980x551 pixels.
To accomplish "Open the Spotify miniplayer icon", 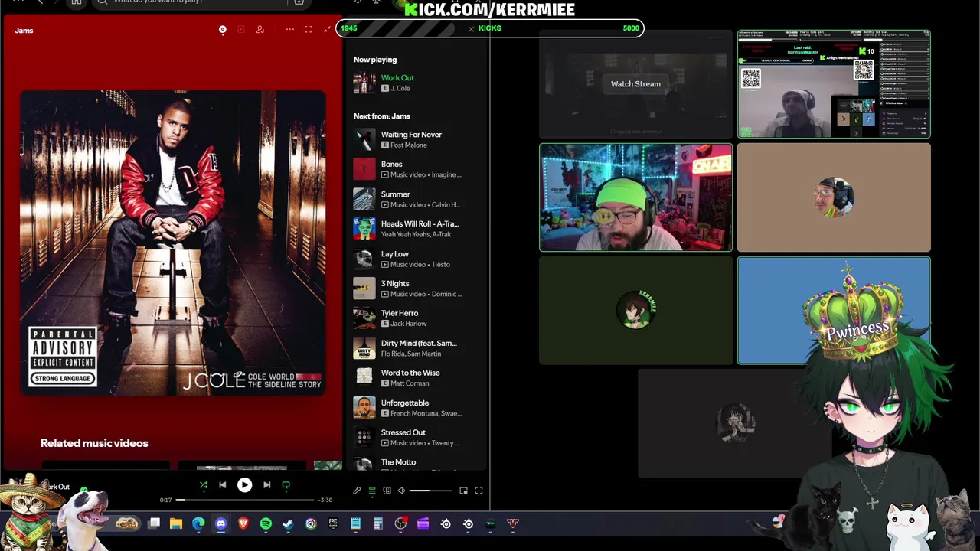I will pyautogui.click(x=463, y=491).
